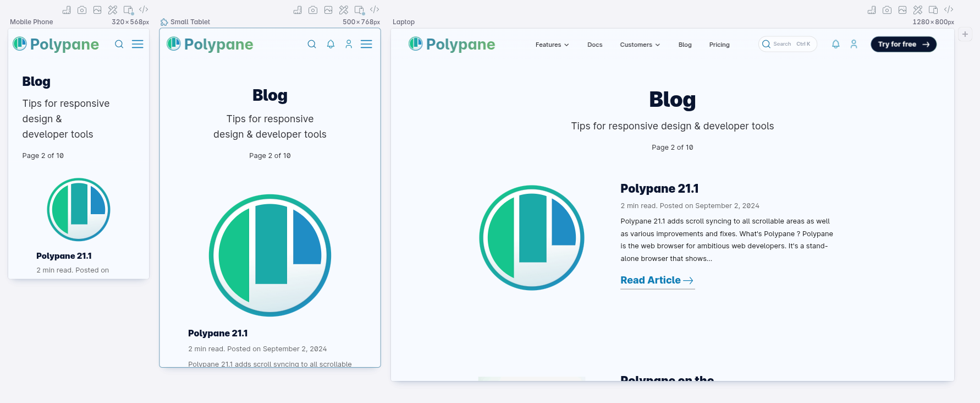The width and height of the screenshot is (980, 403).
Task: Take a screenshot of the Mobile Phone pane
Action: click(x=82, y=10)
